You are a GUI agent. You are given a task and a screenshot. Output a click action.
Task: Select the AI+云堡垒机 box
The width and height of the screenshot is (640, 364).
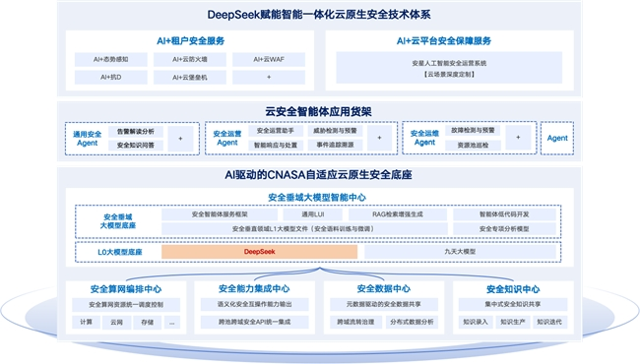[190, 77]
